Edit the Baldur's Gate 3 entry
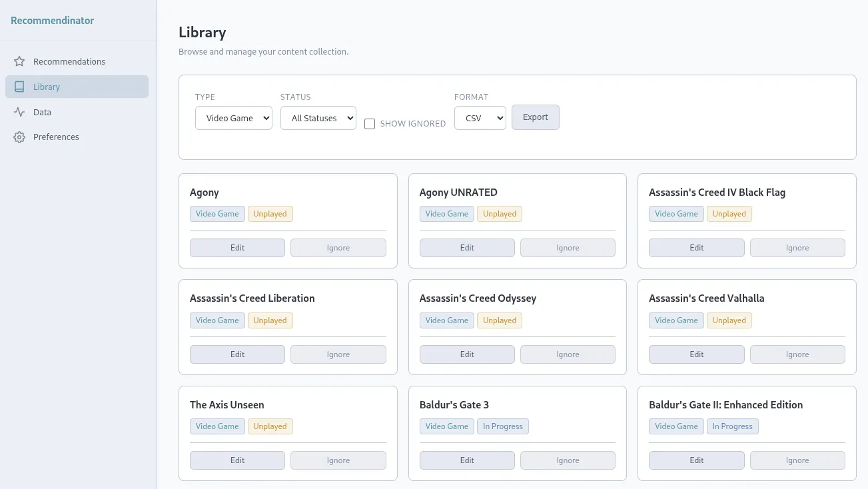The width and height of the screenshot is (868, 489). [x=467, y=460]
